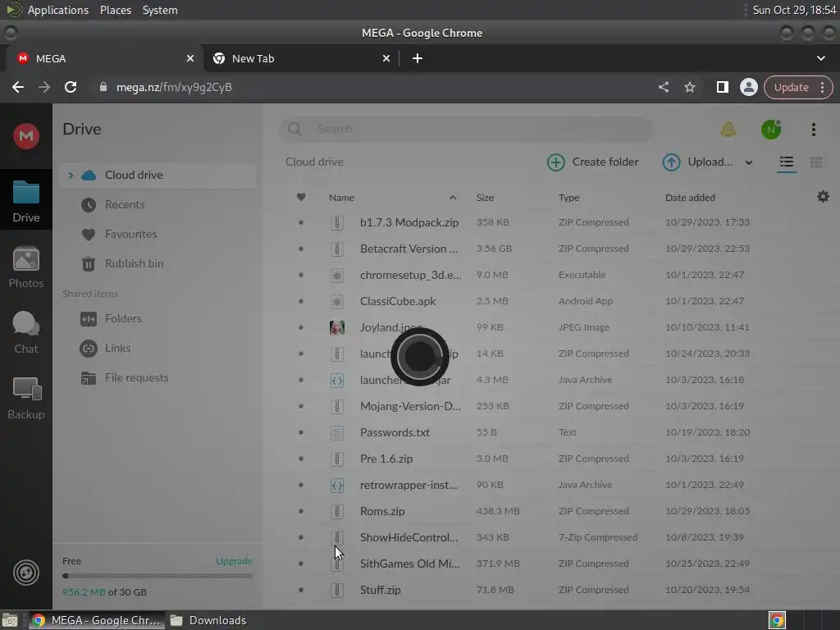The image size is (840, 630).
Task: Sort by Date added column
Action: pos(690,198)
